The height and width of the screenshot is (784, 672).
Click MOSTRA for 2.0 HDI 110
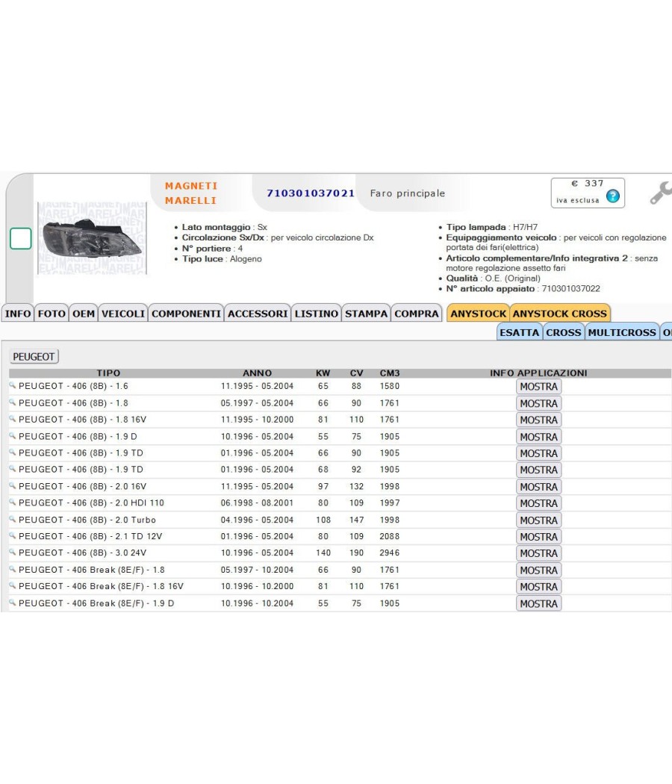pos(538,503)
